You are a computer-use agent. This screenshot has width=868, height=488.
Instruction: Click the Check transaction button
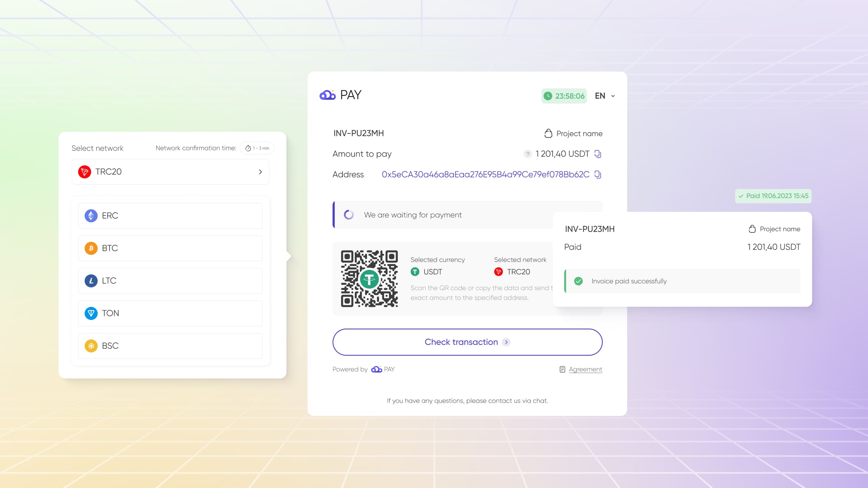coord(467,342)
